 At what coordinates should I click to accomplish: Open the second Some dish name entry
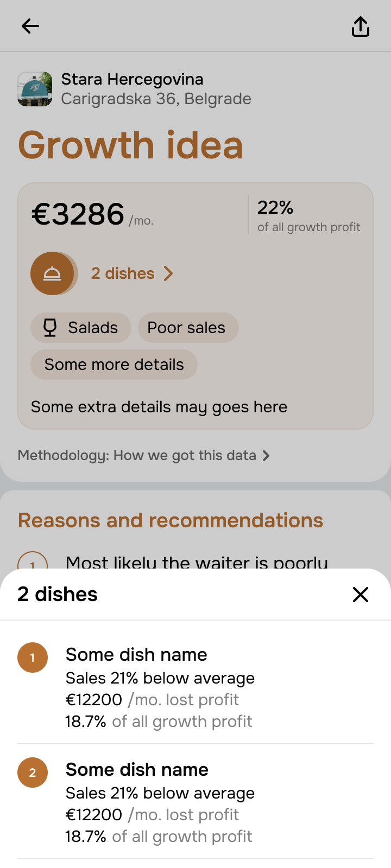click(x=137, y=770)
